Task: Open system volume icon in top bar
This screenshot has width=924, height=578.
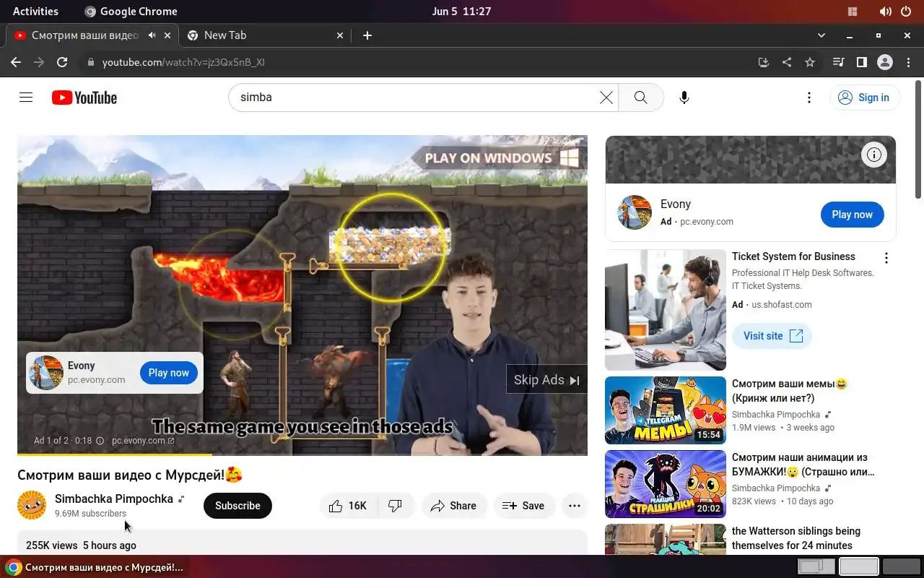Action: point(886,12)
